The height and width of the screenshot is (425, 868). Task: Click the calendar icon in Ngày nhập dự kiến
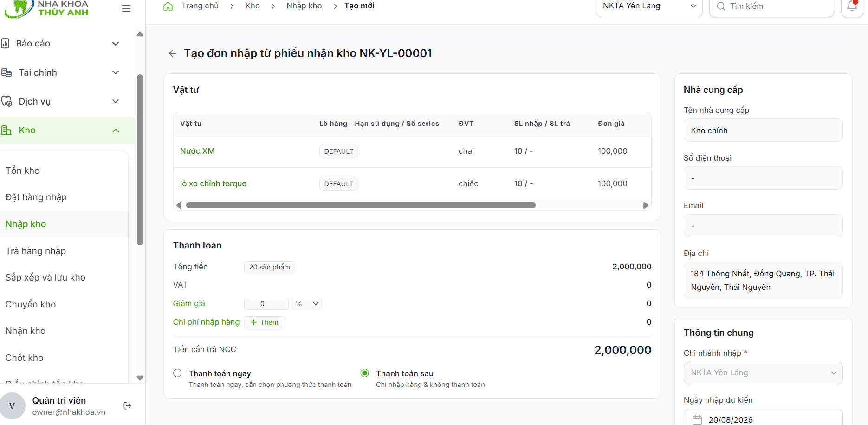pyautogui.click(x=697, y=420)
